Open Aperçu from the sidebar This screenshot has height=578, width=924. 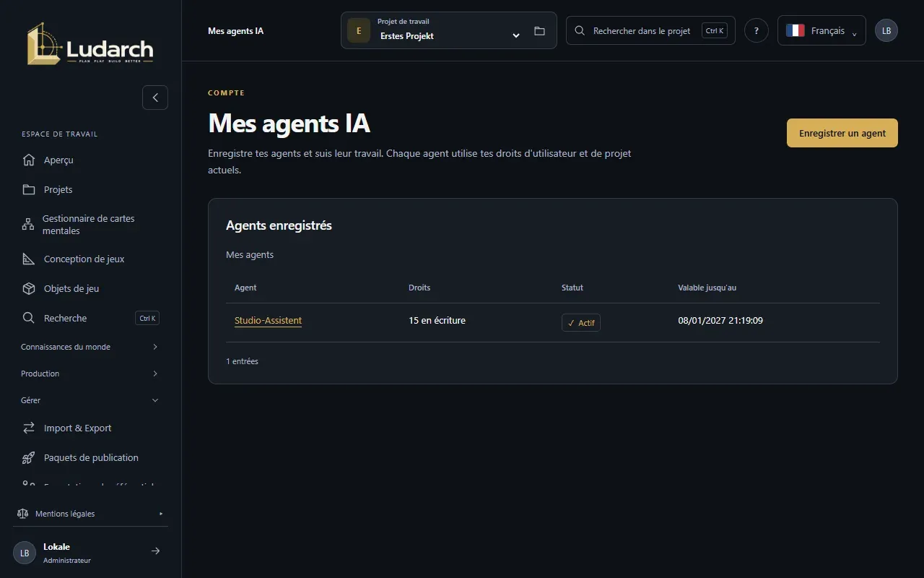click(90, 160)
